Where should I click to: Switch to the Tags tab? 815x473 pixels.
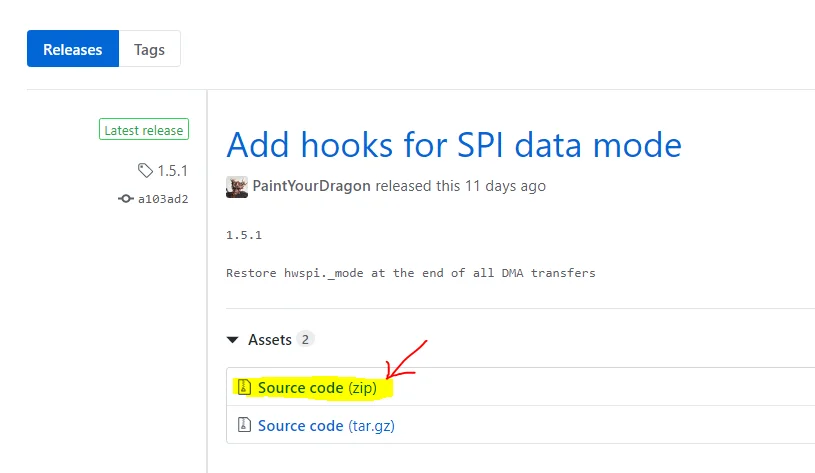coord(149,49)
